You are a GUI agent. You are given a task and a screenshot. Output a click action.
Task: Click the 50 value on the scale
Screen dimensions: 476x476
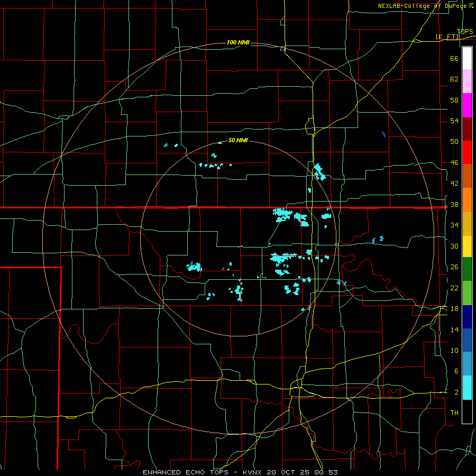[x=454, y=141]
